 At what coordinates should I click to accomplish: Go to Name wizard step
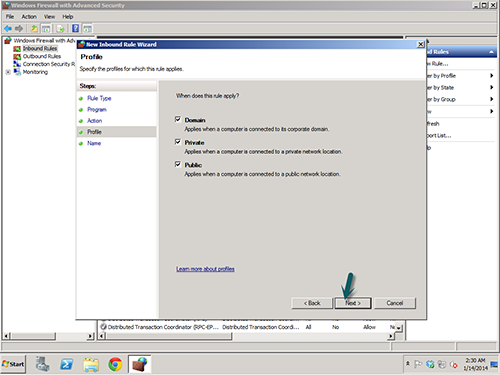94,143
